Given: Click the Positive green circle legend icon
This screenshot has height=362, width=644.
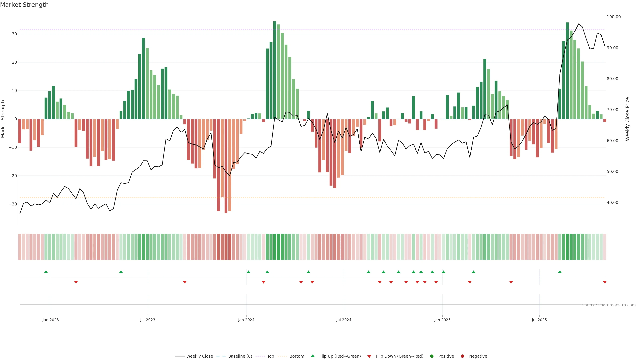Looking at the screenshot, I should [432, 356].
